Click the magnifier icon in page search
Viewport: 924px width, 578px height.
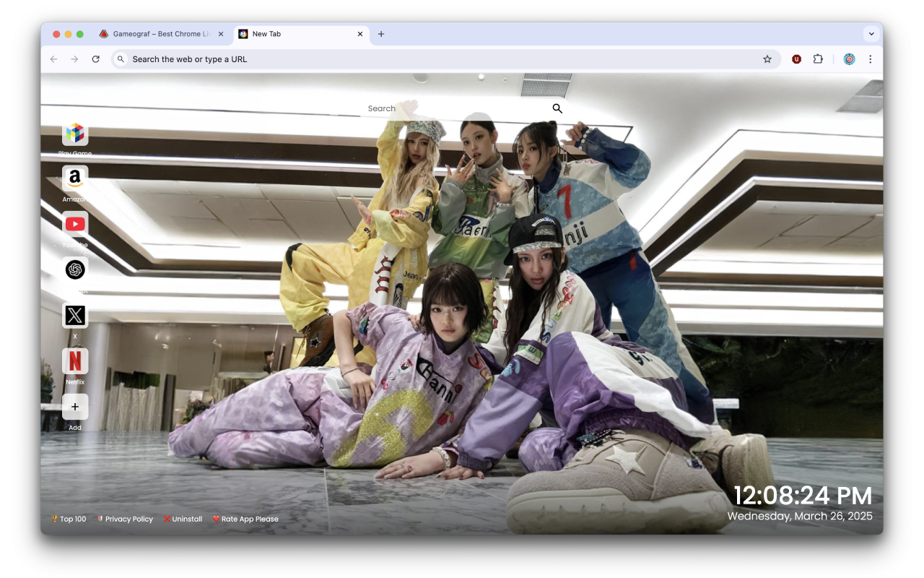pos(557,108)
